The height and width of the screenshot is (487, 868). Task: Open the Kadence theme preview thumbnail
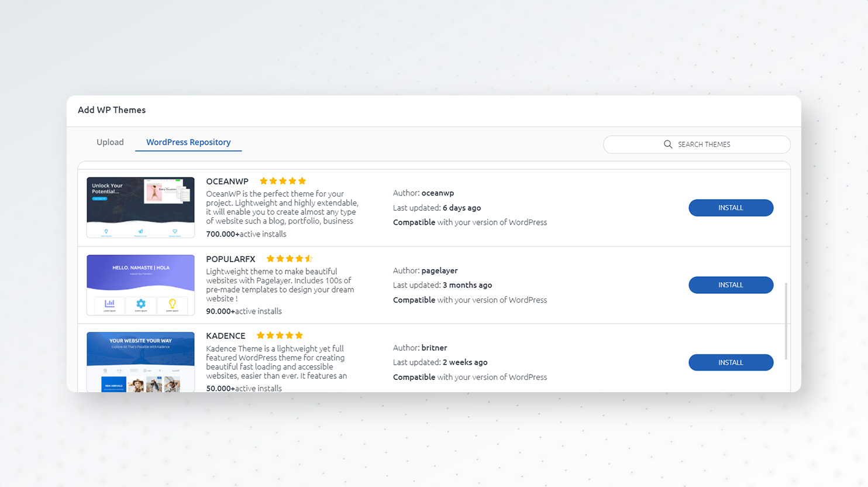(140, 362)
